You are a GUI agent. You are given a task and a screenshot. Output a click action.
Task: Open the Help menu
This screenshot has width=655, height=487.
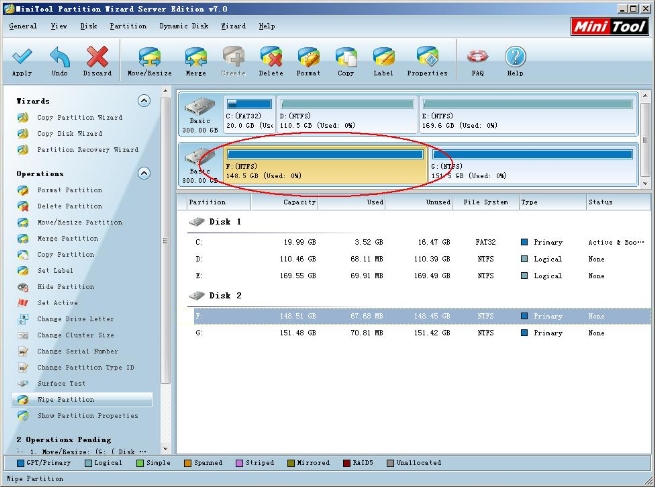267,26
